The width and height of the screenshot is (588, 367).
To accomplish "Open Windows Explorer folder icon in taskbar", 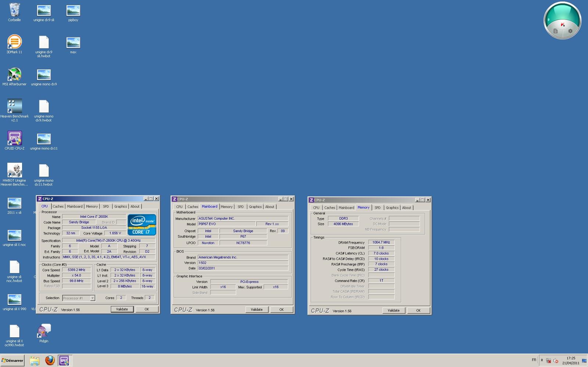I will pos(35,360).
